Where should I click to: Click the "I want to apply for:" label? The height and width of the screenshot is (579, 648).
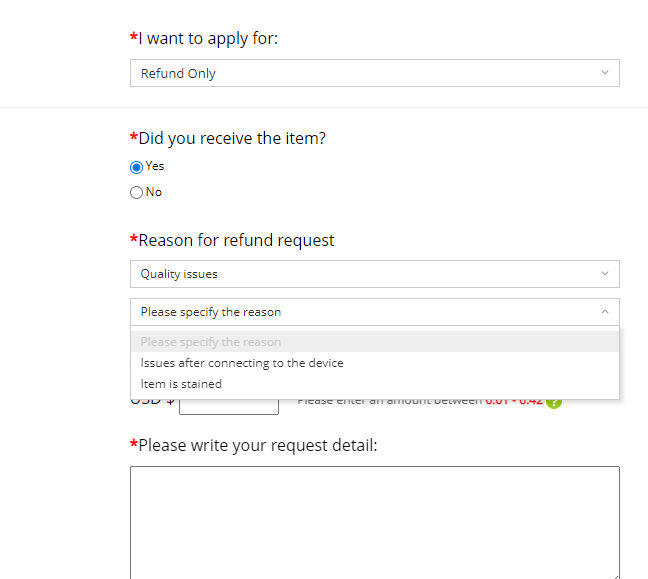click(208, 38)
